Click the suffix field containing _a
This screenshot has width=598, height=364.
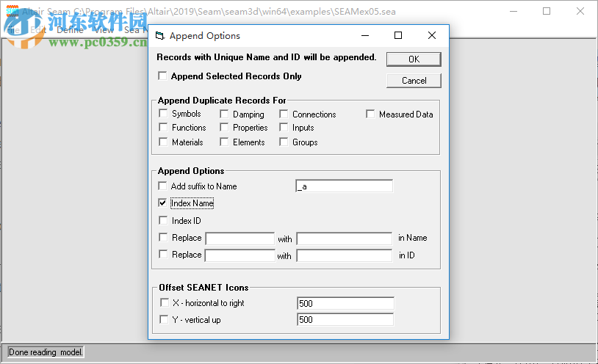(x=344, y=186)
